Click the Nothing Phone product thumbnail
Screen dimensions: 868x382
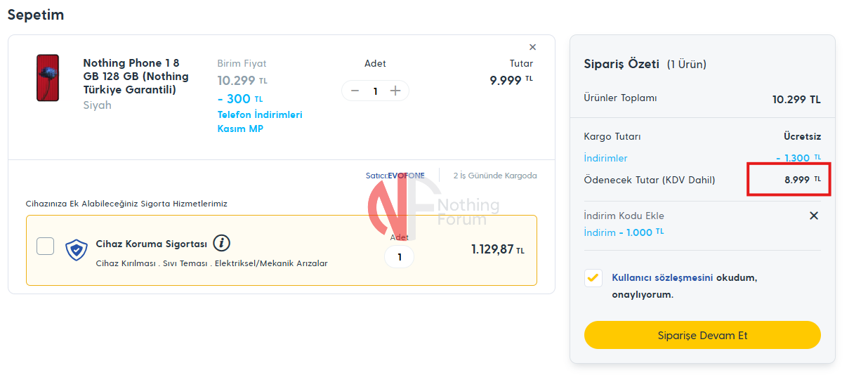[48, 78]
